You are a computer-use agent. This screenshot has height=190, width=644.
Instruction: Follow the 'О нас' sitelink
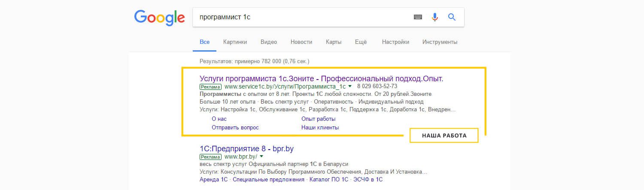point(219,119)
